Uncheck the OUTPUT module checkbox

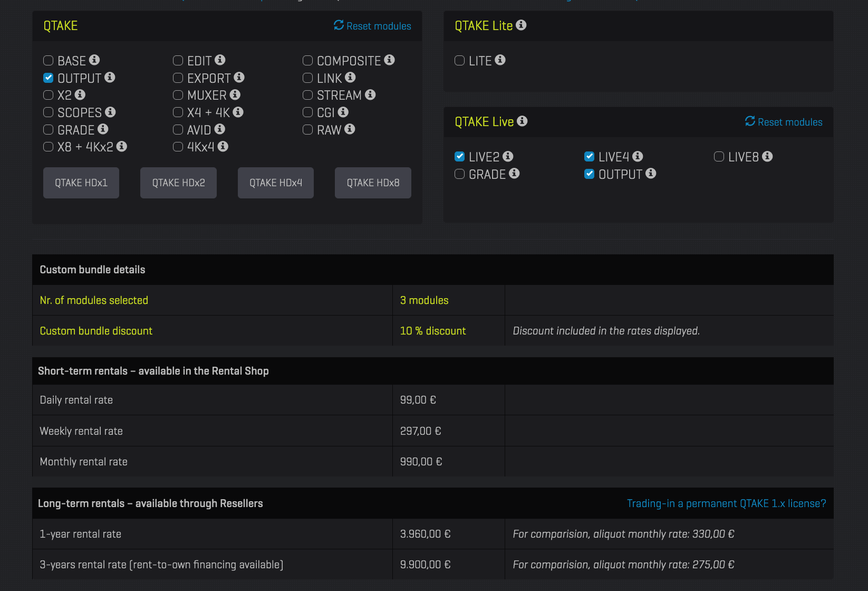(x=48, y=78)
